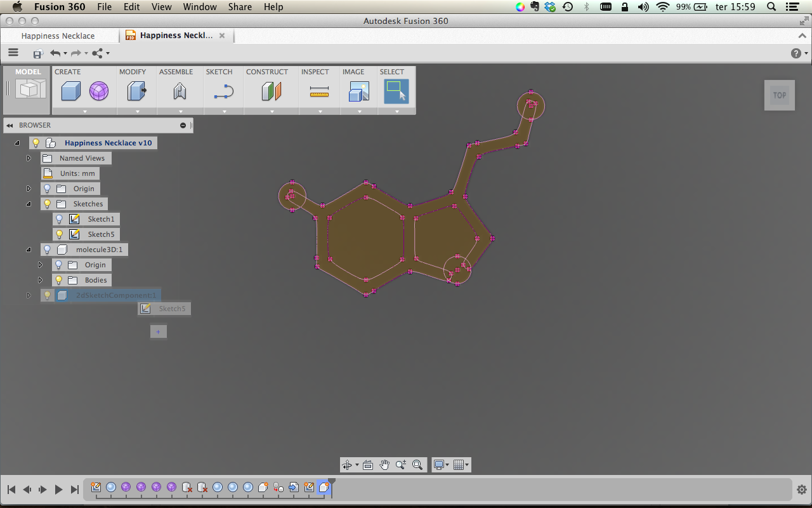Screen dimensions: 812x508
Task: Expand the Bodies folder
Action: click(x=40, y=280)
